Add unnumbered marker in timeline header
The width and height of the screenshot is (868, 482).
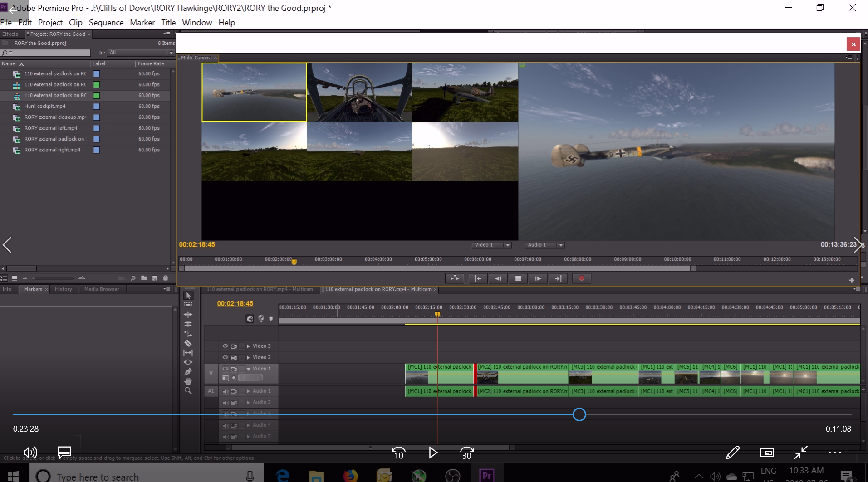click(271, 319)
